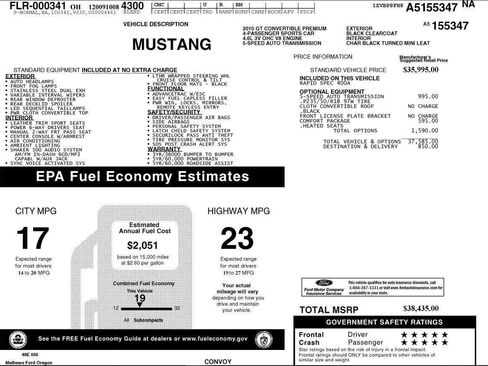488x366 pixels.
Task: Click the FLR-000341 code at top left
Action: coord(38,6)
